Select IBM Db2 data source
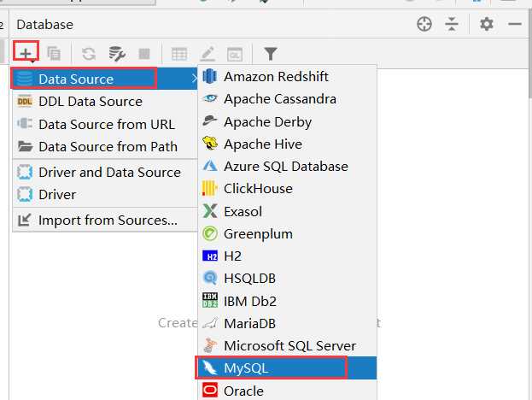Image resolution: width=532 pixels, height=400 pixels. [x=288, y=301]
